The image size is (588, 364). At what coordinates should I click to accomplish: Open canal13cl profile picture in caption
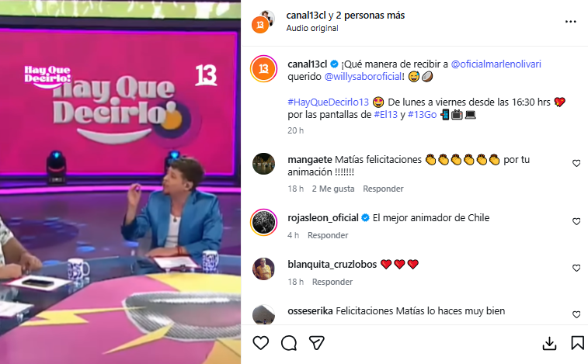tap(263, 69)
